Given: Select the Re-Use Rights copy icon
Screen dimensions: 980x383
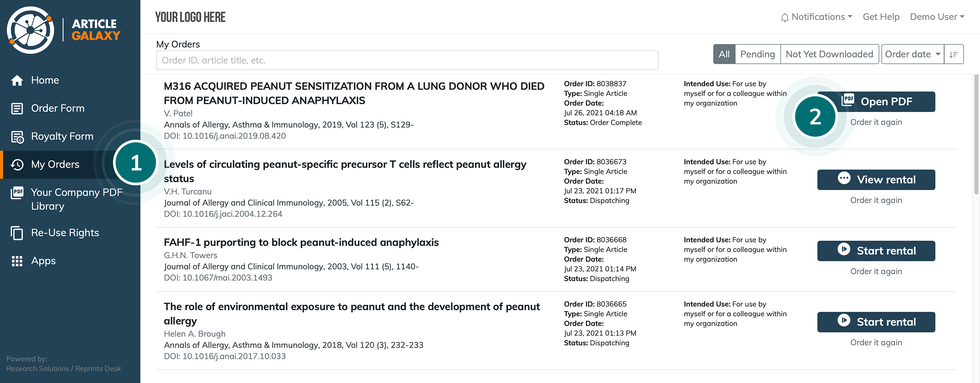Looking at the screenshot, I should [x=17, y=233].
